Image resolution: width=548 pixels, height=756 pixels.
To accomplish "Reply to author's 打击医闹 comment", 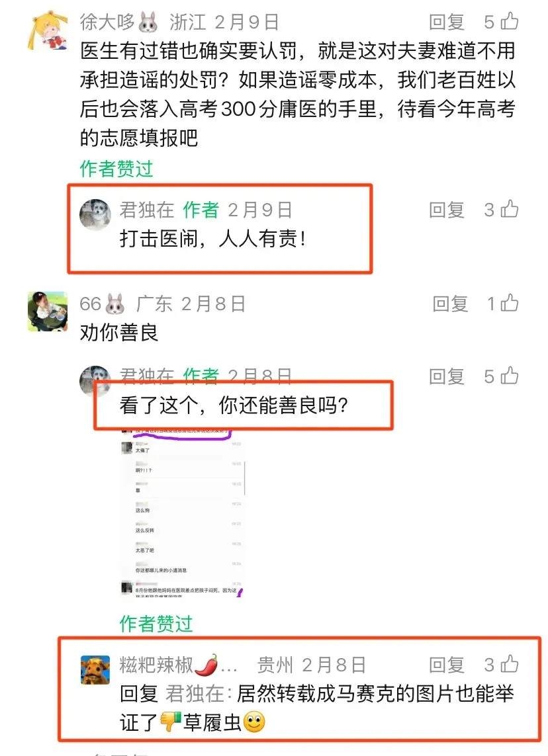I will 447,210.
